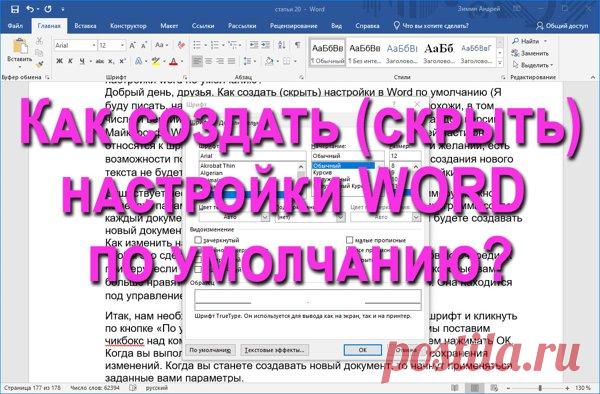This screenshot has width=600, height=394.
Task: Repeat the last action from the Quick Access Toolbar
Action: coord(48,9)
